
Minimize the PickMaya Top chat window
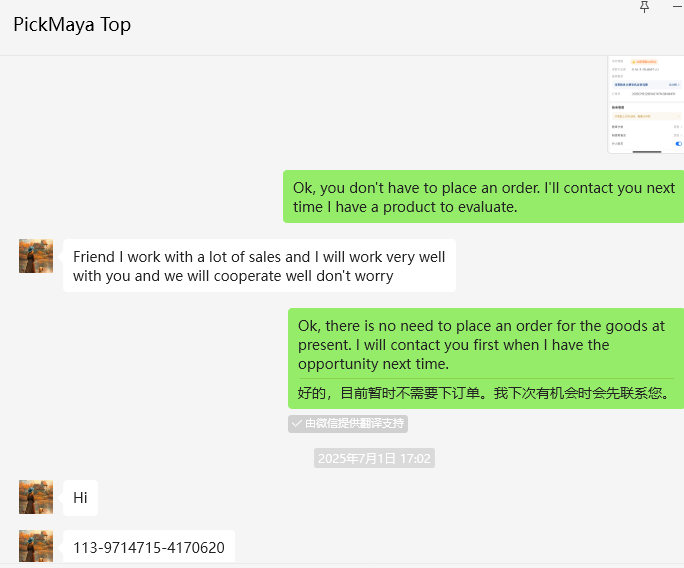(x=676, y=7)
